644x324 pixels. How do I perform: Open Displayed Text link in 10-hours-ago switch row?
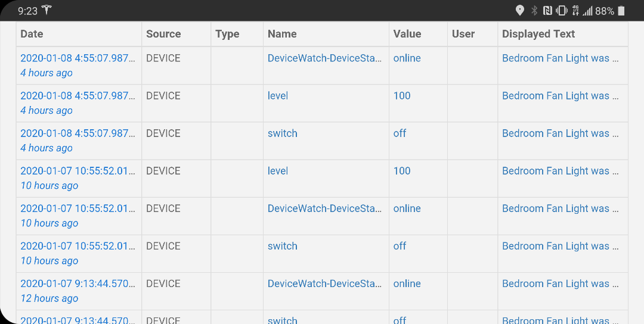coord(560,246)
